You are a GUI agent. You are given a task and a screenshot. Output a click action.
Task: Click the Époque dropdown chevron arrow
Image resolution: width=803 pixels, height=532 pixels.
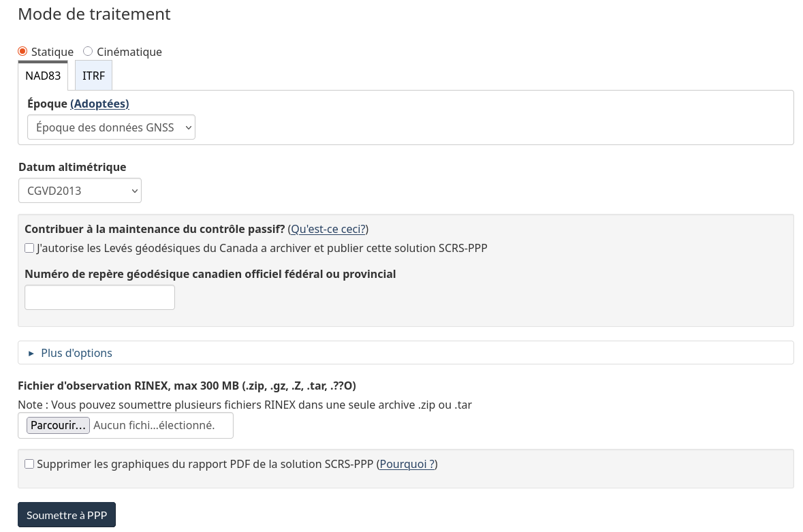pyautogui.click(x=189, y=127)
